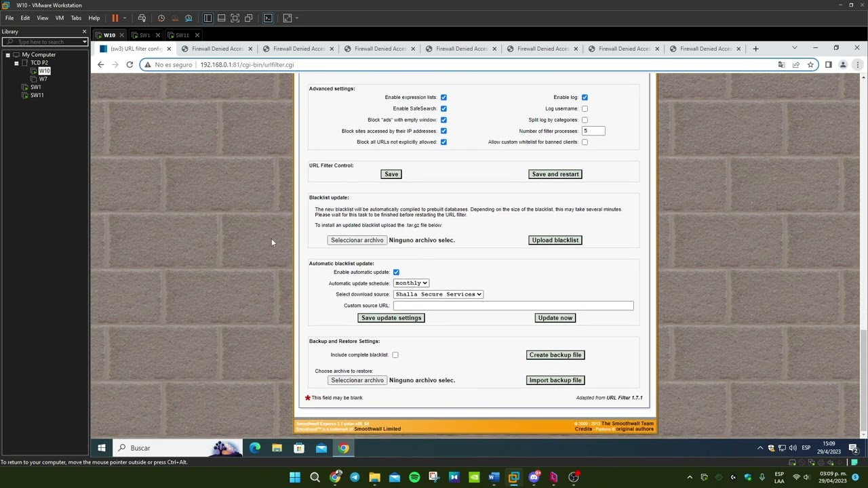Open Microsoft Store in guest taskbar
868x488 pixels.
(299, 448)
